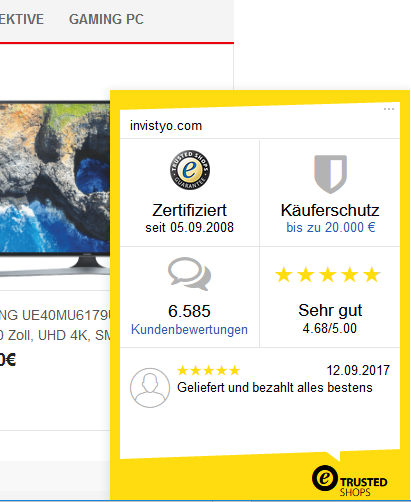
Task: Click the review 'Geliefert und bezahlt alles bestens'
Action: pyautogui.click(x=275, y=387)
